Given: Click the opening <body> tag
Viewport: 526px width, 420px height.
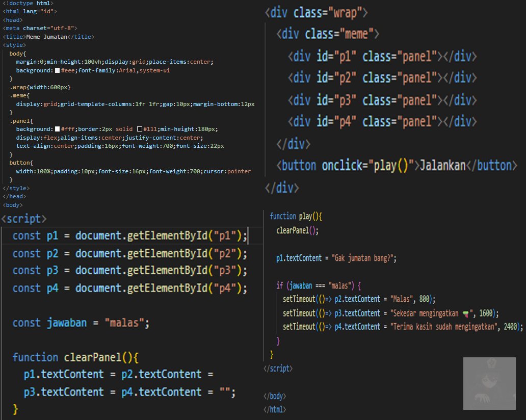Looking at the screenshot, I should point(13,205).
